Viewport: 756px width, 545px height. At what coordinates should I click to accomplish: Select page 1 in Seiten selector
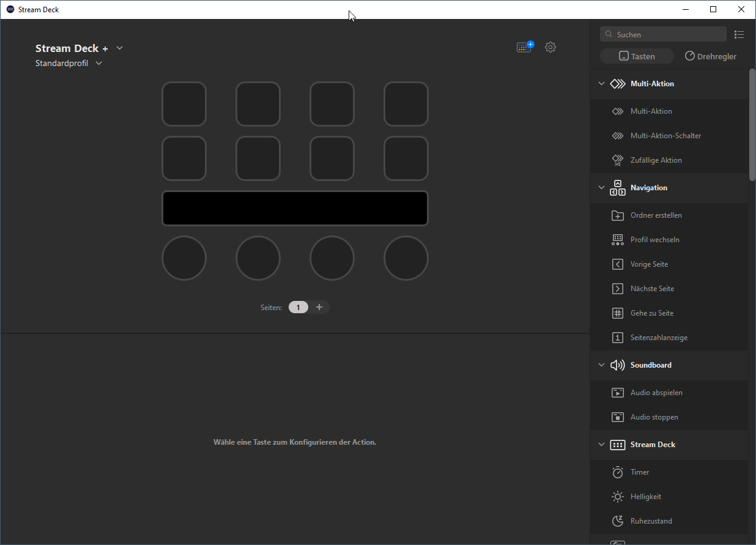point(298,307)
